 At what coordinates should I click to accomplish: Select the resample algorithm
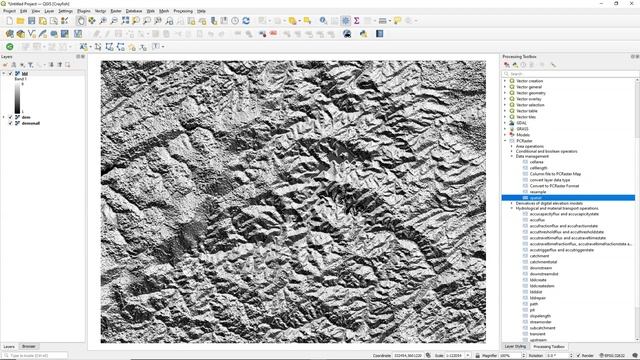(538, 192)
